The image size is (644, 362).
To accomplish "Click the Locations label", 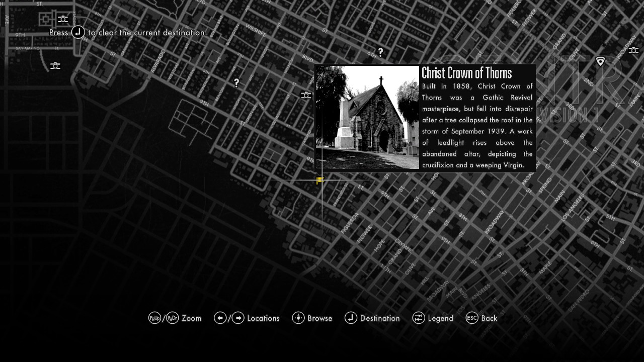I will 263,318.
